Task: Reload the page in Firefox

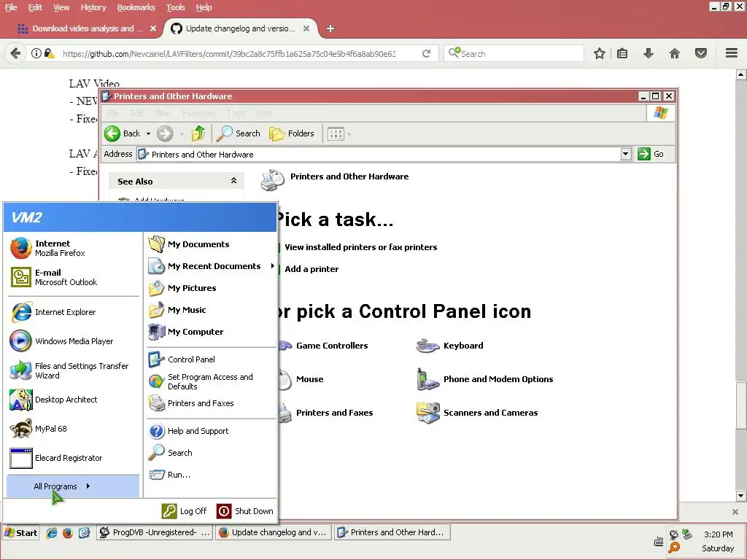Action: click(x=426, y=53)
